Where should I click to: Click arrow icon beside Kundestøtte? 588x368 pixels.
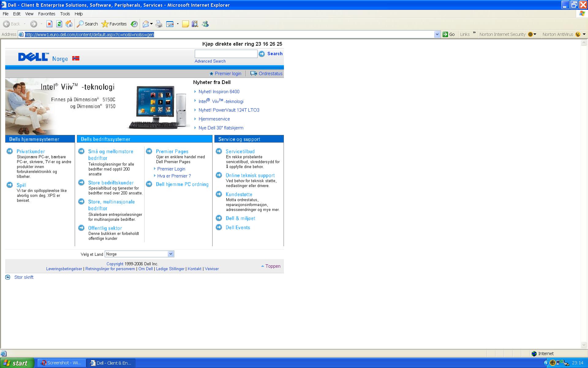pyautogui.click(x=219, y=194)
